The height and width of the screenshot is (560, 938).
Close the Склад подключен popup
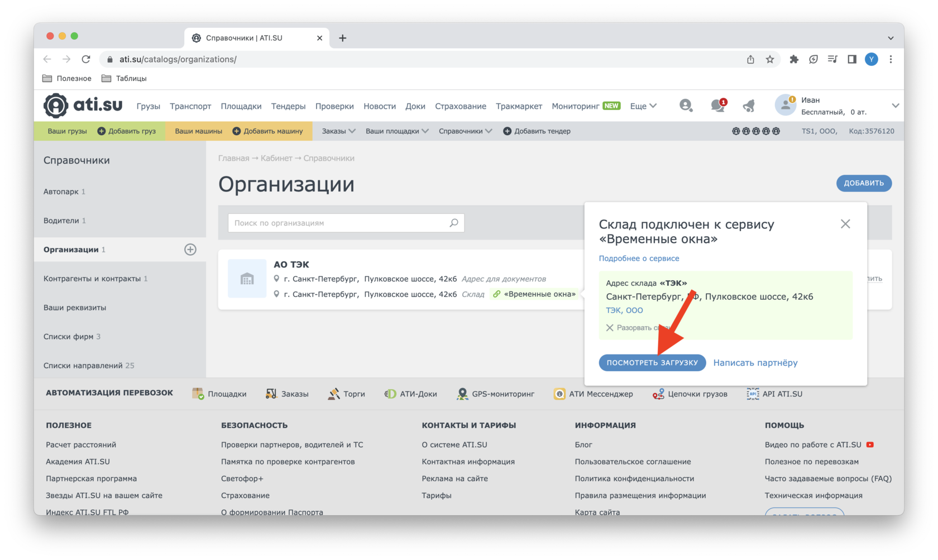[845, 224]
